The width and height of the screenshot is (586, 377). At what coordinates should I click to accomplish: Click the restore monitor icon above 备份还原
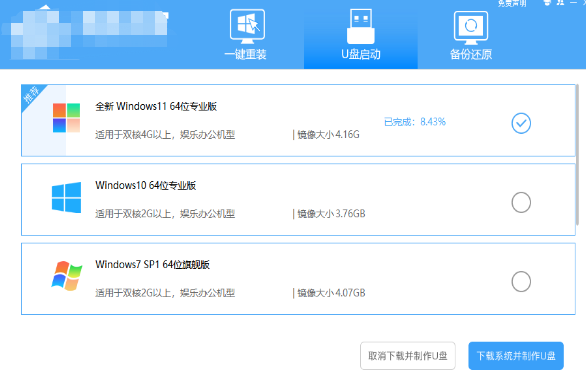point(471,28)
